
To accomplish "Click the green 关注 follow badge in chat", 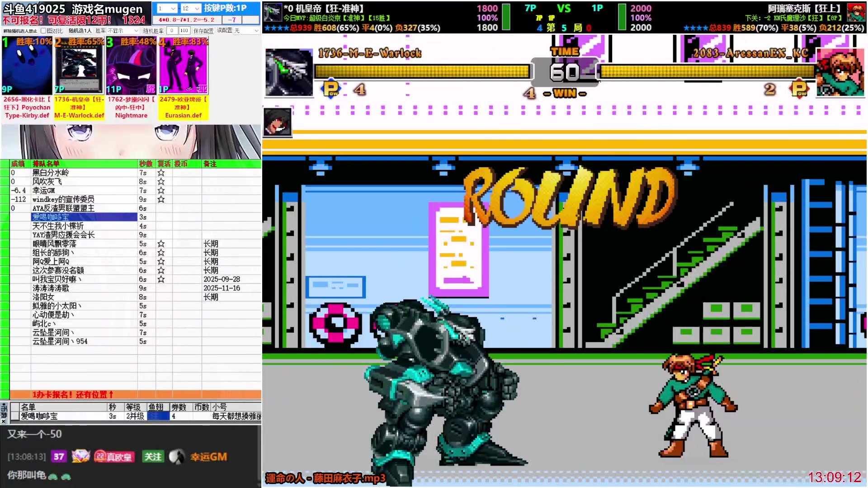I will point(153,457).
